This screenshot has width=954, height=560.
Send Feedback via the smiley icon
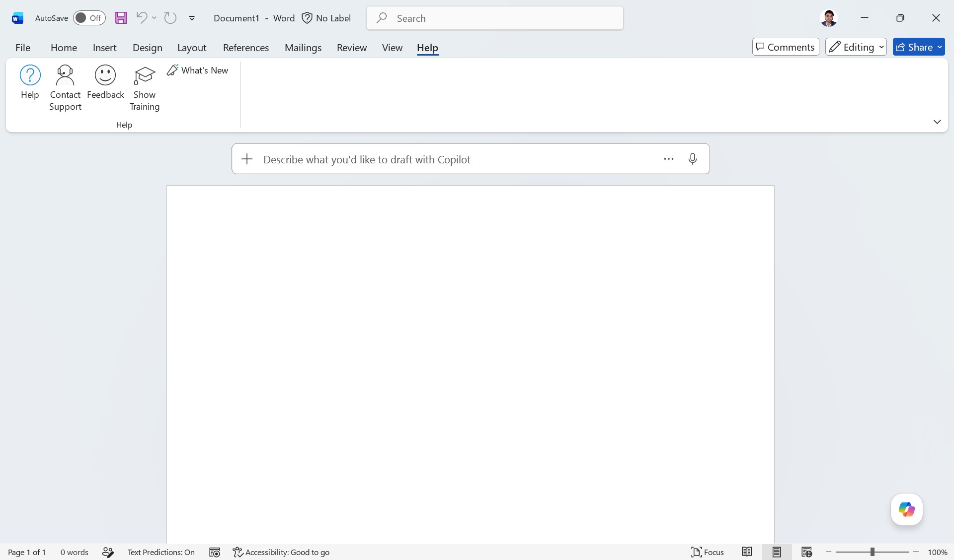105,82
